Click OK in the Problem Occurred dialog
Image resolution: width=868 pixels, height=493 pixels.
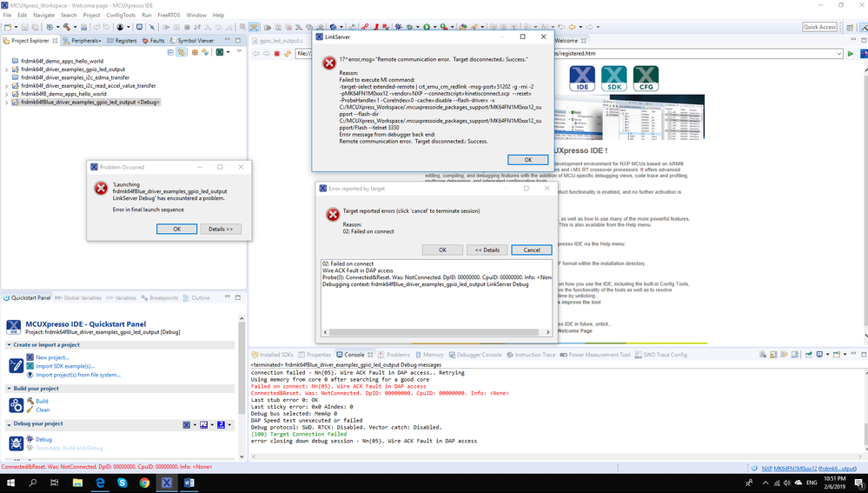point(176,229)
